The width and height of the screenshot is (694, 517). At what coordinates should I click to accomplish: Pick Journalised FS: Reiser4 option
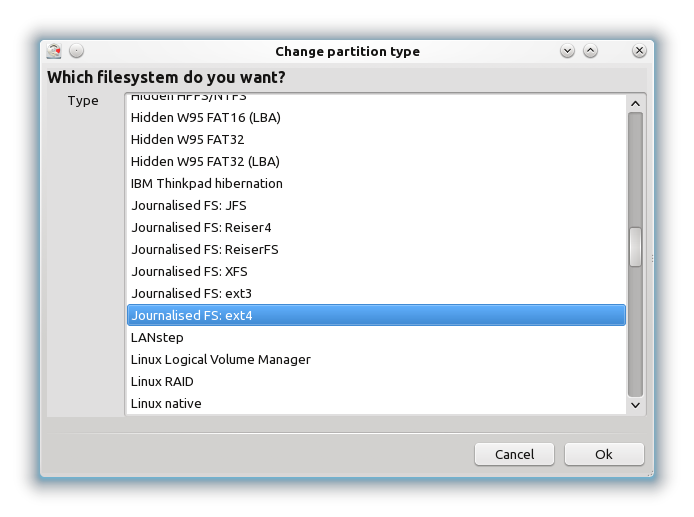click(201, 228)
